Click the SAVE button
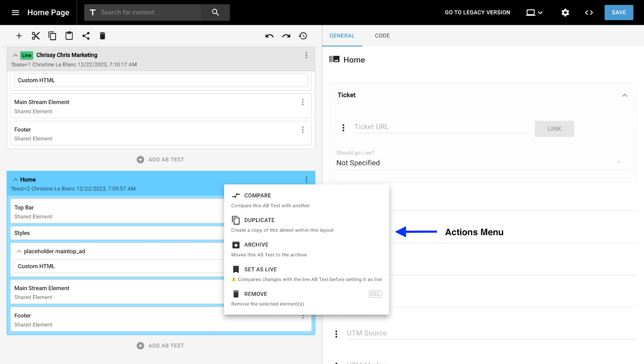The image size is (644, 364). 618,12
